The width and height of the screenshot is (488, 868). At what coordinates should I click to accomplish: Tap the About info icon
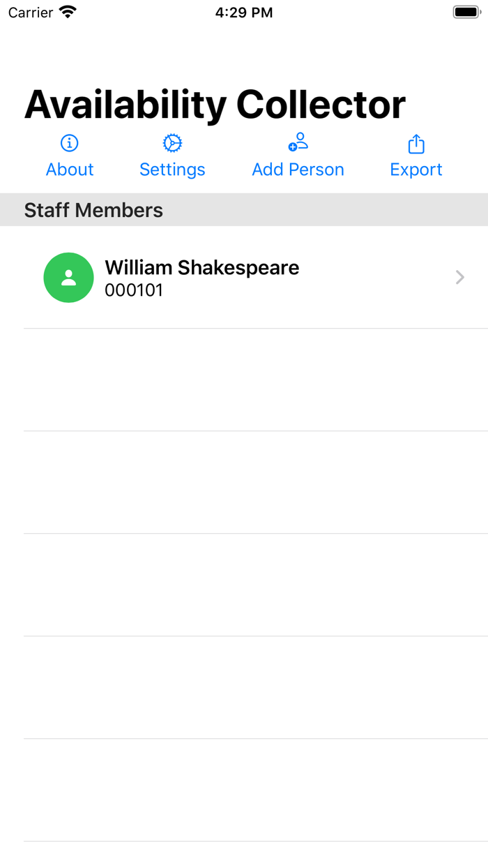(69, 142)
